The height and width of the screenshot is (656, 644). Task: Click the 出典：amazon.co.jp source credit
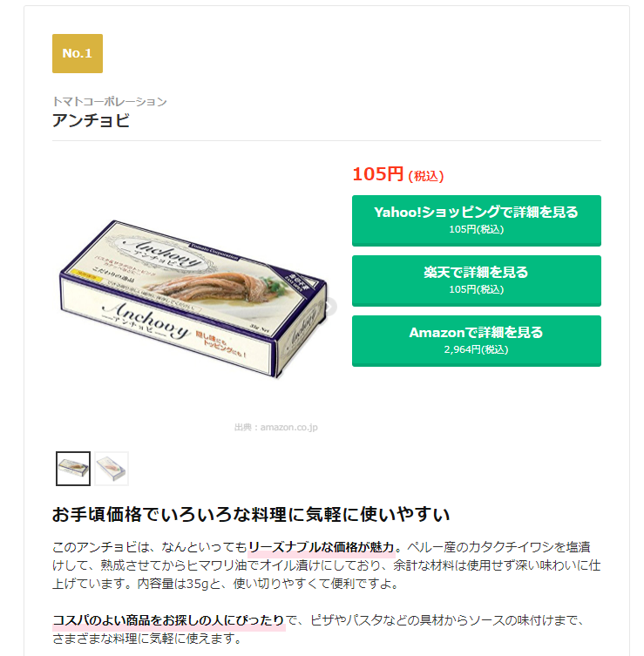(275, 427)
